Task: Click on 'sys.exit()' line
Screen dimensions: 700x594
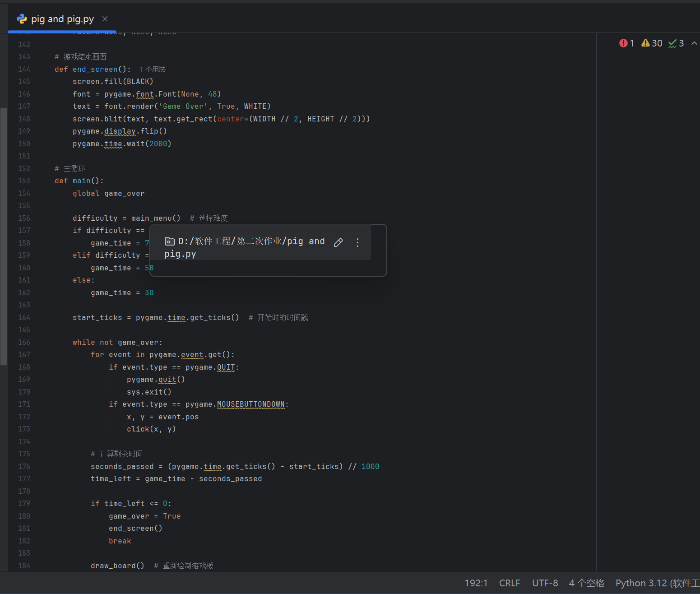Action: coord(149,392)
